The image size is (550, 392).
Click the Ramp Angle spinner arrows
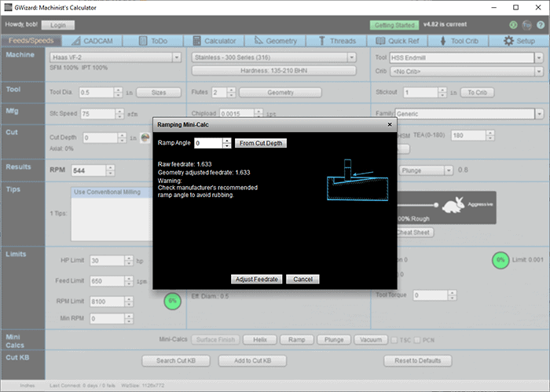tap(227, 143)
